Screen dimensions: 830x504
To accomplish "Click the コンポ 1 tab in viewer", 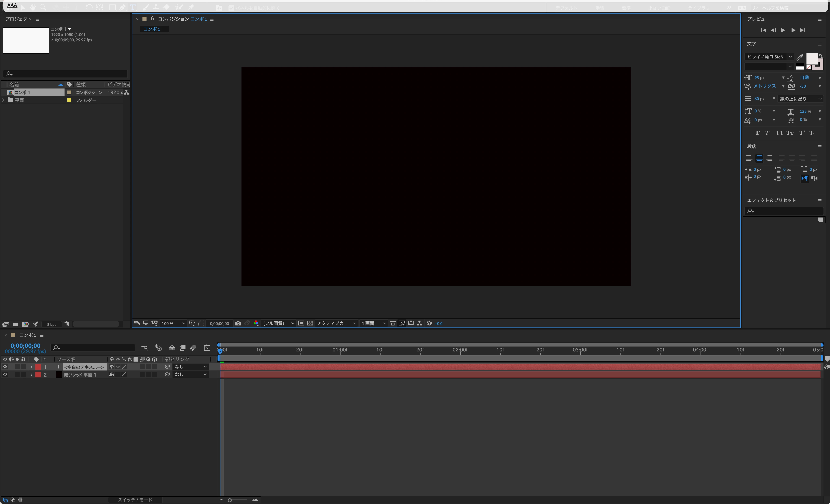I will click(152, 29).
